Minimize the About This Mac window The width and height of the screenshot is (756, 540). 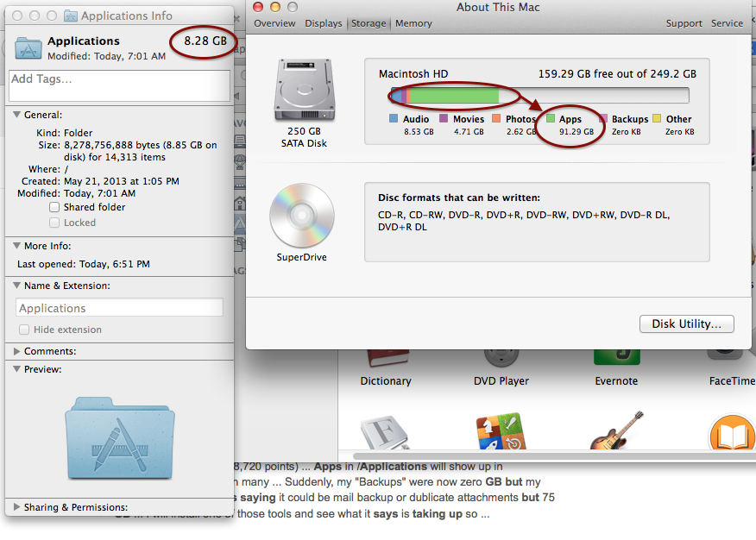pos(275,7)
